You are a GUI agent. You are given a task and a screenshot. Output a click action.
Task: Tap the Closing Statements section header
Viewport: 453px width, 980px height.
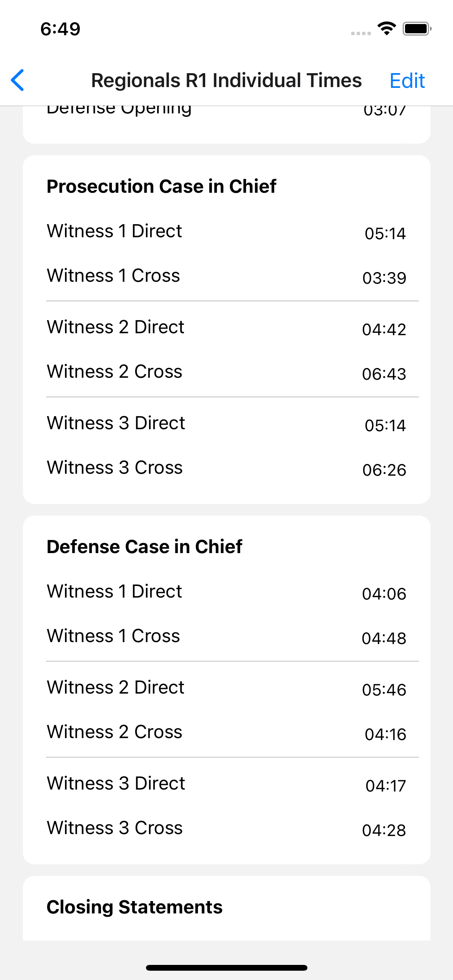point(135,906)
